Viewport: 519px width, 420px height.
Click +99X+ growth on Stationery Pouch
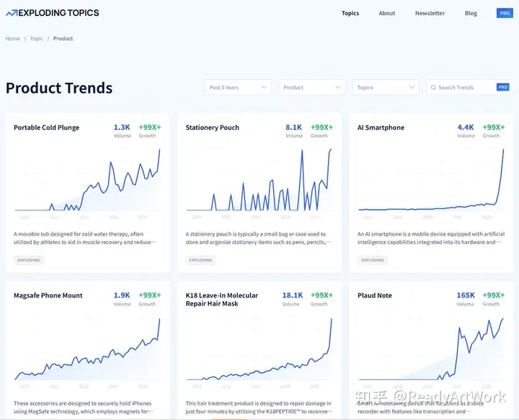coord(321,128)
